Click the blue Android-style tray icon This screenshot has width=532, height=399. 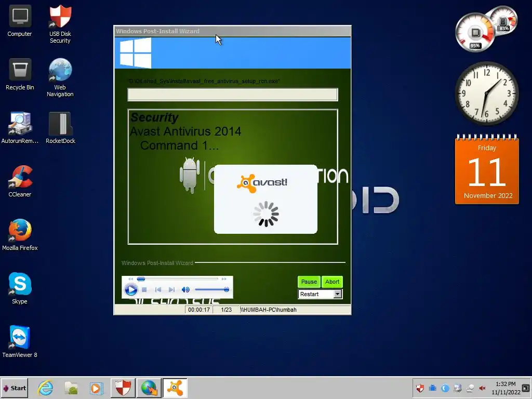pos(433,388)
